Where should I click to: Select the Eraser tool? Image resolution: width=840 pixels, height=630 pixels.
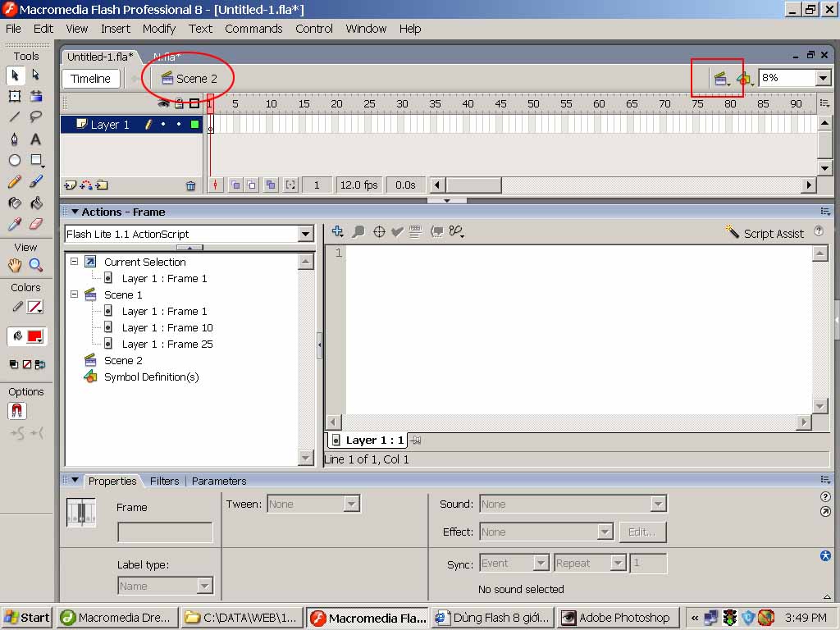pyautogui.click(x=36, y=224)
